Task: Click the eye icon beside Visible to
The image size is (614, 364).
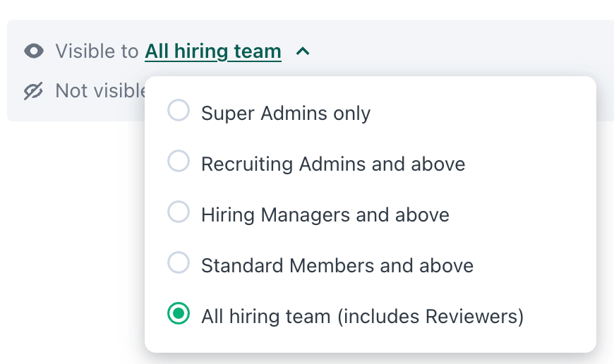Action: 34,51
